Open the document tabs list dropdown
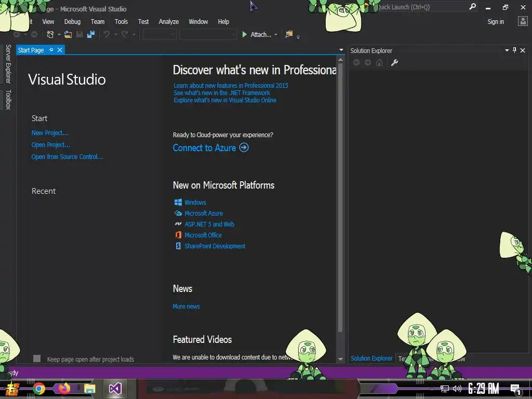Screen dimensions: 532x399 click(x=341, y=50)
